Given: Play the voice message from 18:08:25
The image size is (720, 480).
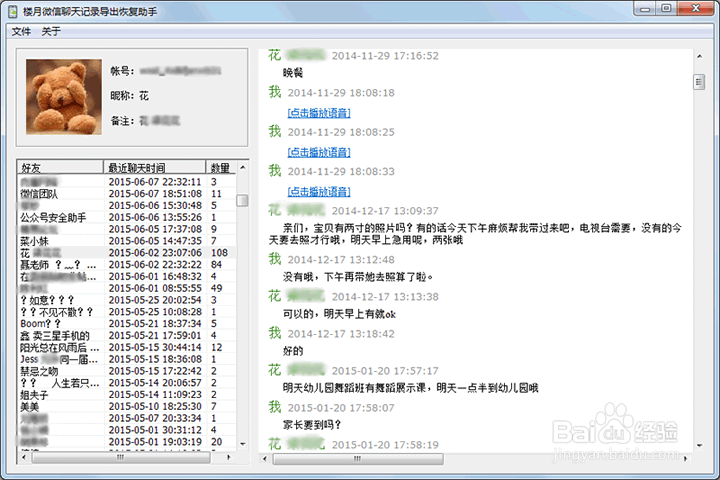Looking at the screenshot, I should 319,152.
